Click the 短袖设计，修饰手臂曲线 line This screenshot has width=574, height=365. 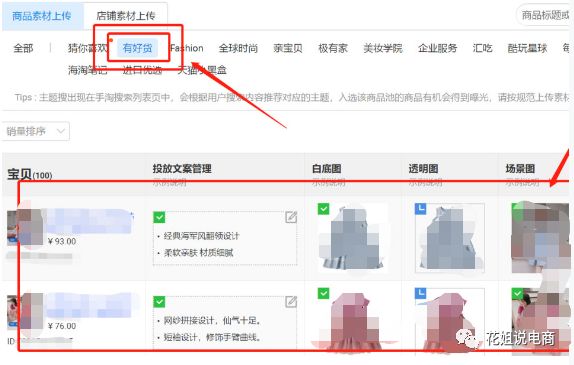(212, 337)
